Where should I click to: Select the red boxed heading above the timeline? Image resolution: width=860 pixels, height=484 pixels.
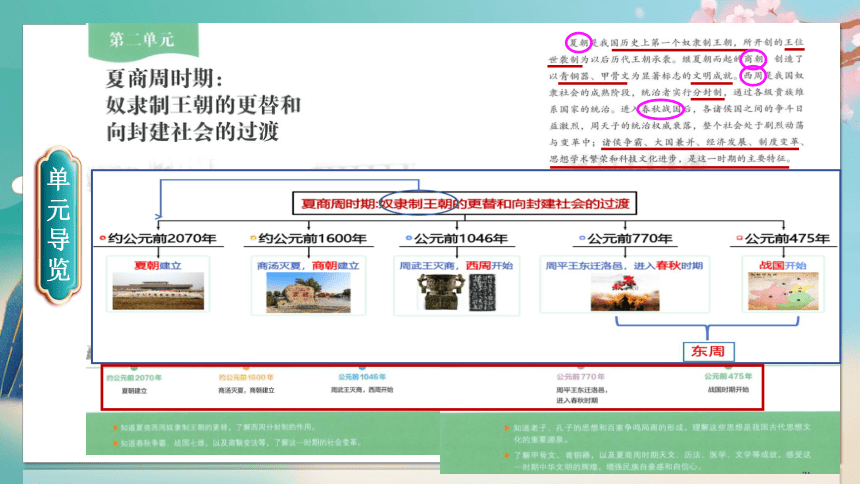(x=465, y=204)
